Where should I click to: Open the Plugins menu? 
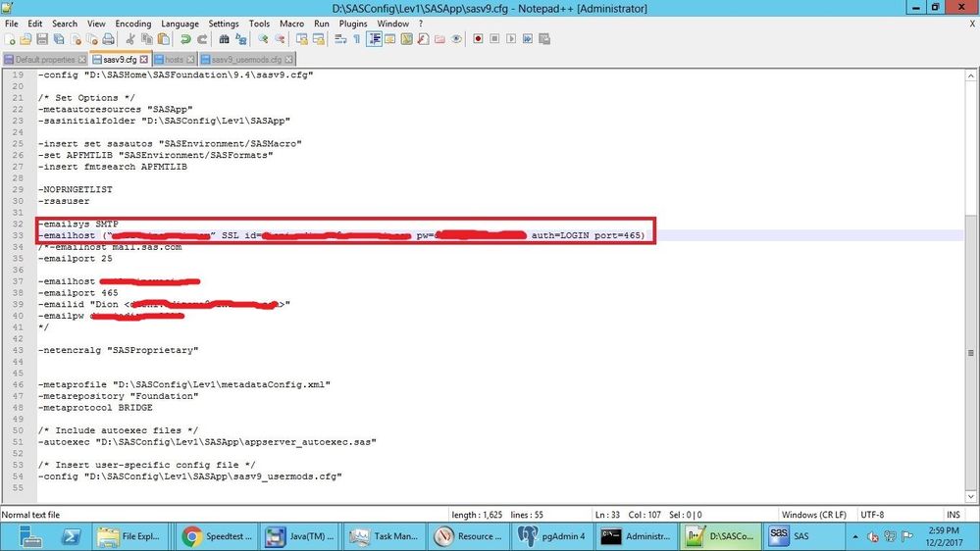coord(353,24)
